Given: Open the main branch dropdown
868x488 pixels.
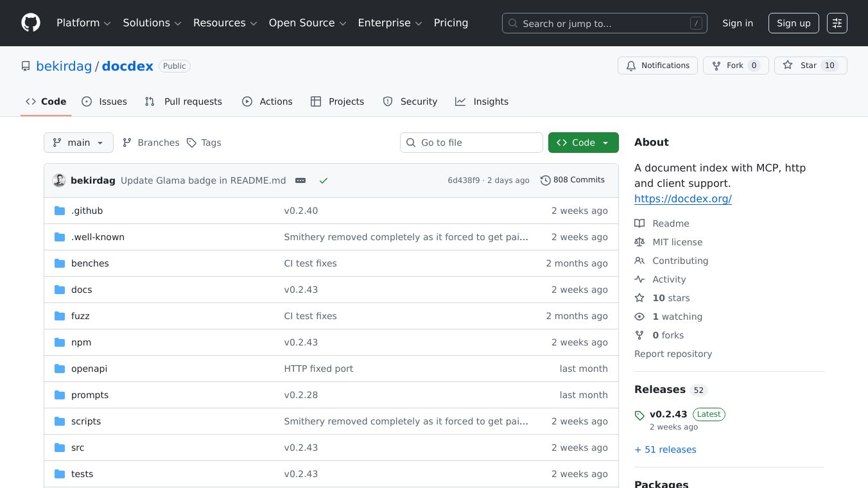Looking at the screenshot, I should pyautogui.click(x=78, y=143).
